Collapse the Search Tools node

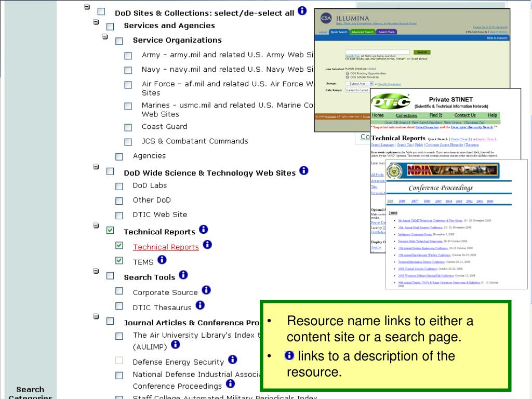(96, 271)
